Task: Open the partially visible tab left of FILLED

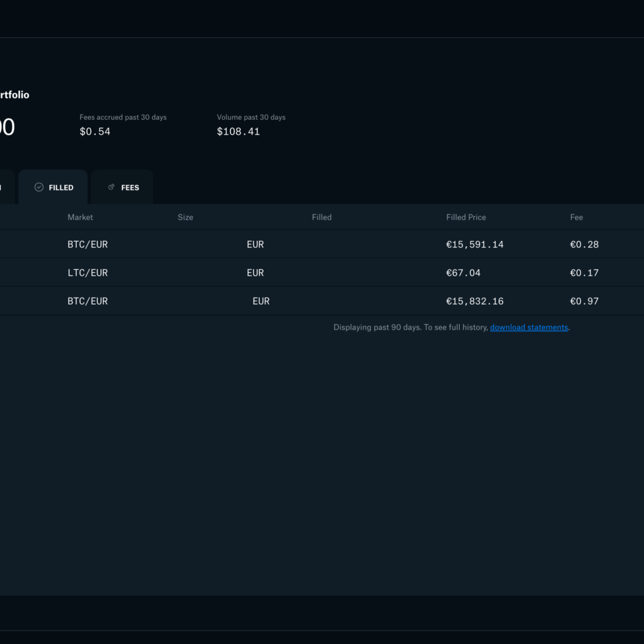Action: click(5, 187)
